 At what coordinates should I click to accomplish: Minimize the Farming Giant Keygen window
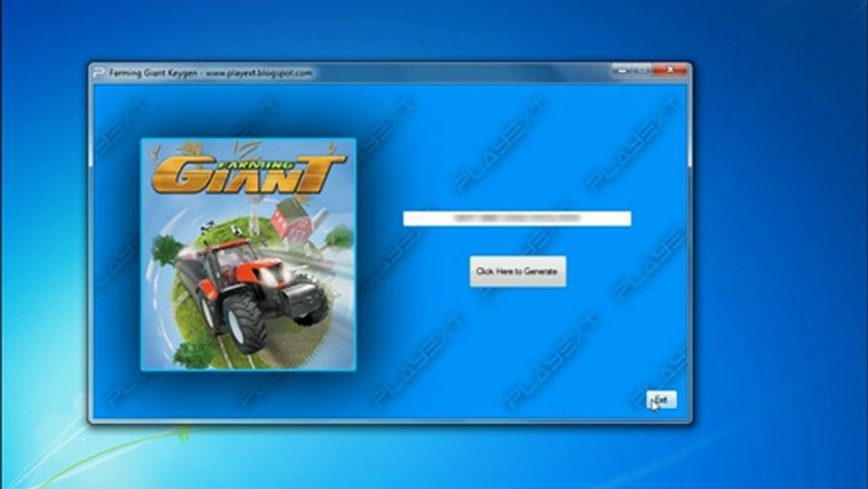(x=621, y=69)
